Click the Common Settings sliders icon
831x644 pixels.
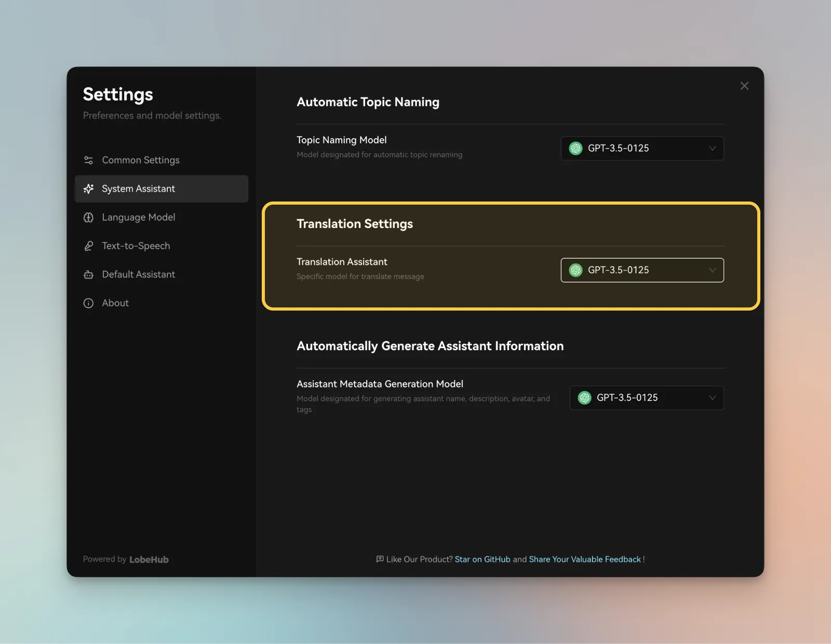coord(89,160)
